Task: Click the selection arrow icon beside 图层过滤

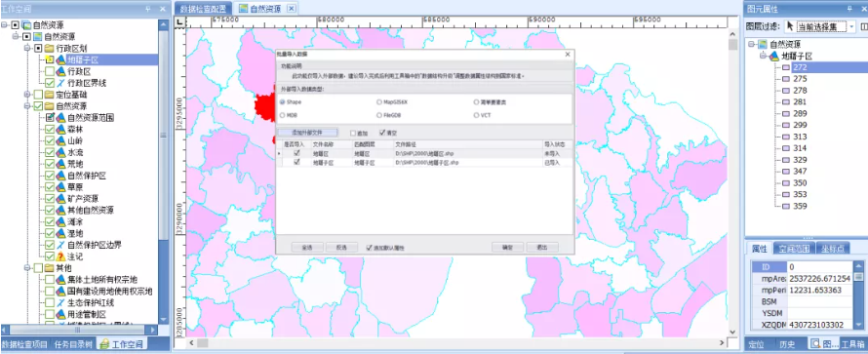Action: (789, 26)
